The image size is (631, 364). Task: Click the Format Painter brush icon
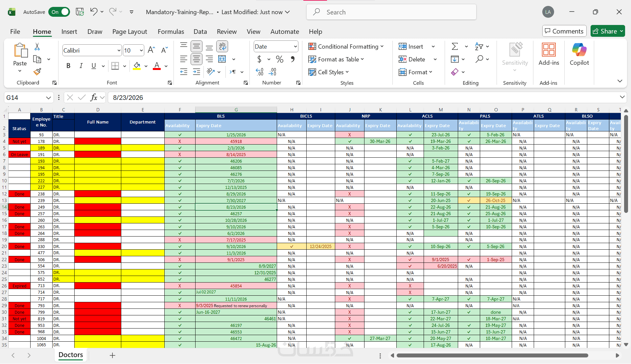[x=37, y=72]
